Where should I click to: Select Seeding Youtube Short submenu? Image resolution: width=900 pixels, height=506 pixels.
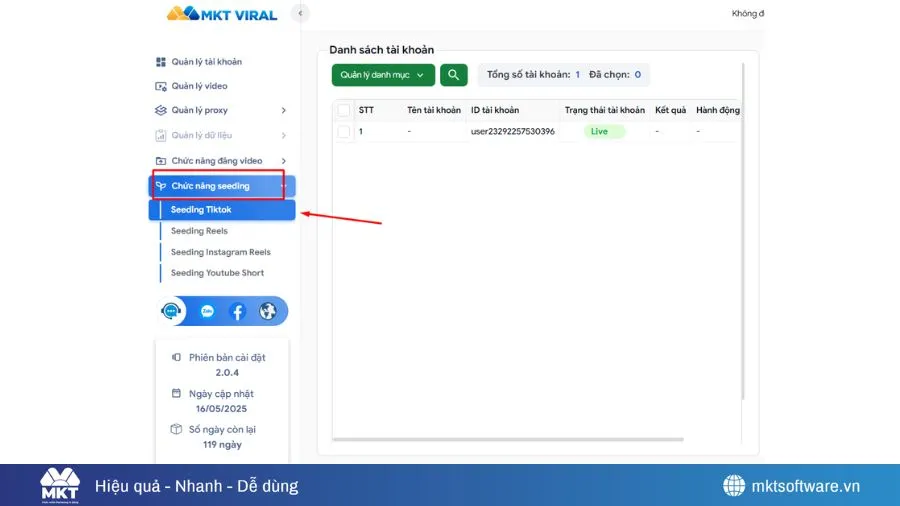coord(217,273)
